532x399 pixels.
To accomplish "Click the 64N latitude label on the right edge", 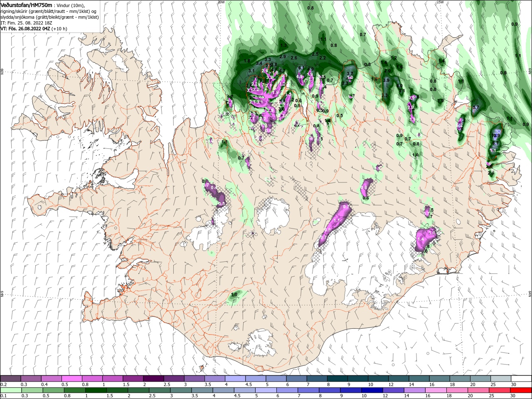I will [530, 293].
